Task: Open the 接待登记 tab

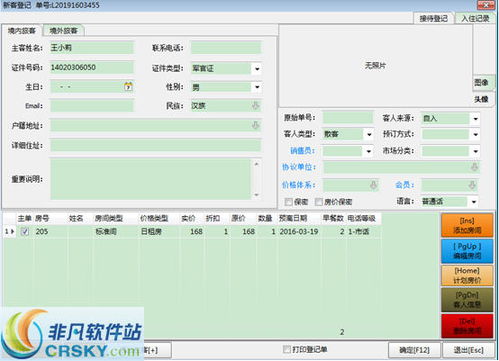Action: (x=433, y=19)
